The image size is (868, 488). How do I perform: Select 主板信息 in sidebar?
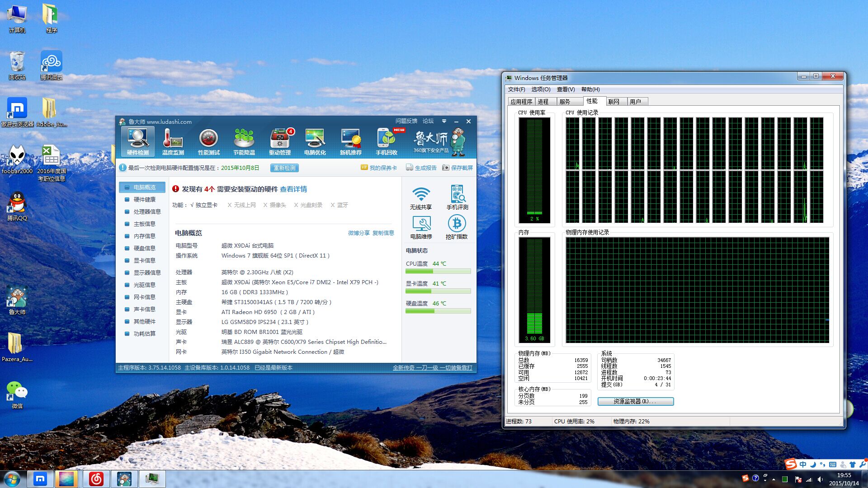(x=142, y=224)
